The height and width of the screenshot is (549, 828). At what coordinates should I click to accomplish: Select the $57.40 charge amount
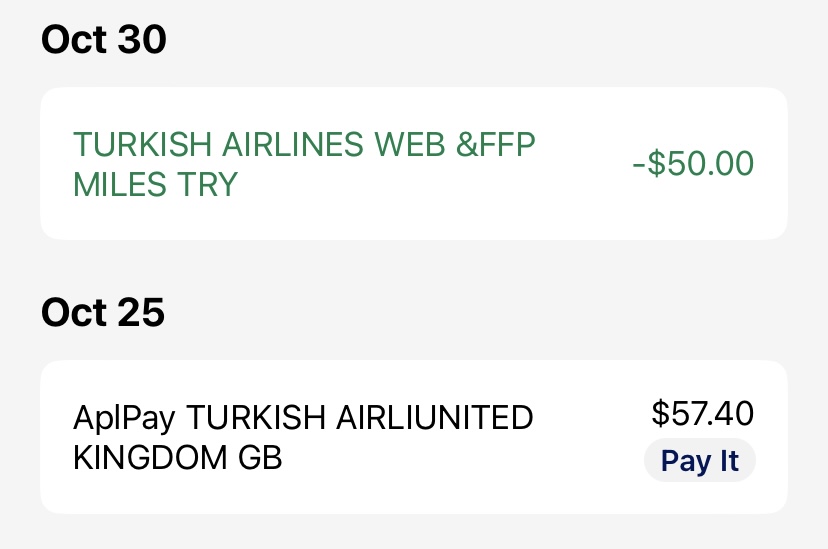point(702,412)
